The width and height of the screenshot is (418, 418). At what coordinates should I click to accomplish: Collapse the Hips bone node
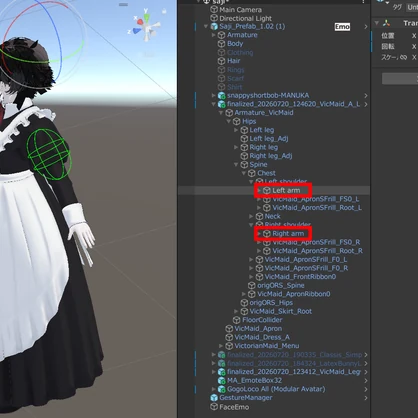click(x=229, y=122)
